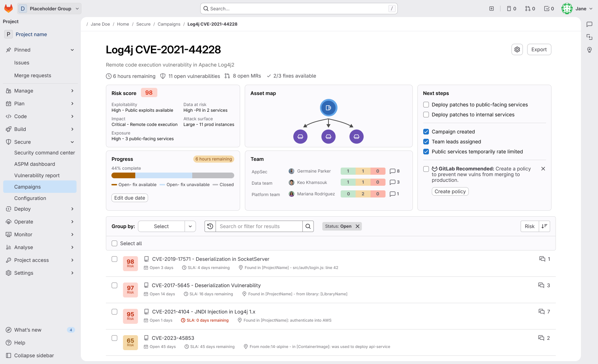
Task: Open the Placeholder Group dropdown
Action: (x=49, y=9)
